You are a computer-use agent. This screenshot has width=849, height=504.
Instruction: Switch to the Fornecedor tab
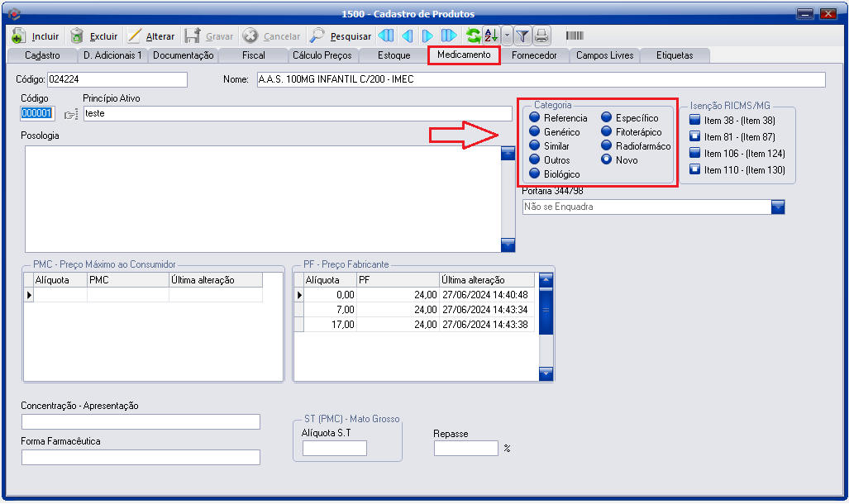pyautogui.click(x=534, y=55)
